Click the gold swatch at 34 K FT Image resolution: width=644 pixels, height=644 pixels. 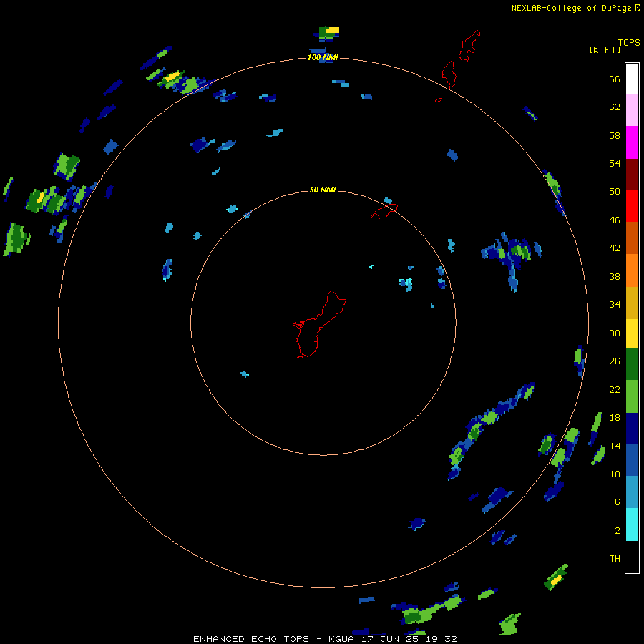pyautogui.click(x=632, y=303)
